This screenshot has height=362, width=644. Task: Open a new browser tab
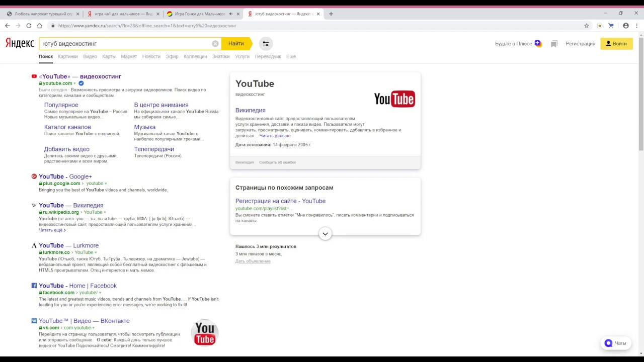pyautogui.click(x=331, y=14)
